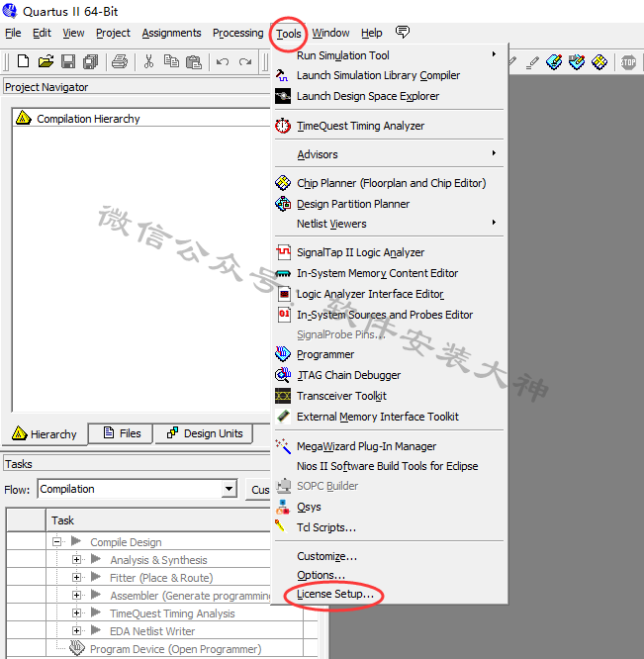Viewport: 644px width, 659px height.
Task: Open the Help menu
Action: pyautogui.click(x=371, y=33)
